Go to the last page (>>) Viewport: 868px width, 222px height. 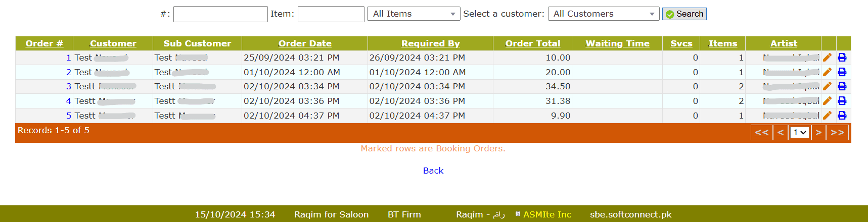pos(837,133)
